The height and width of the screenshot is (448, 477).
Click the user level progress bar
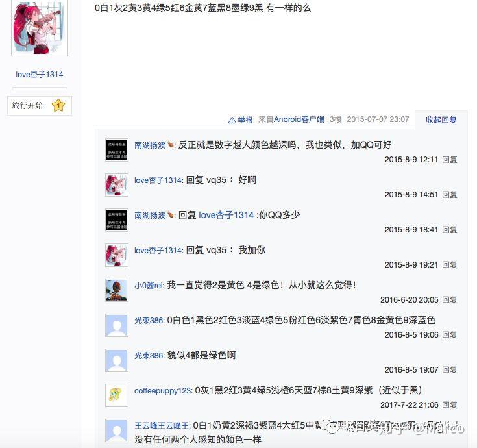40,88
